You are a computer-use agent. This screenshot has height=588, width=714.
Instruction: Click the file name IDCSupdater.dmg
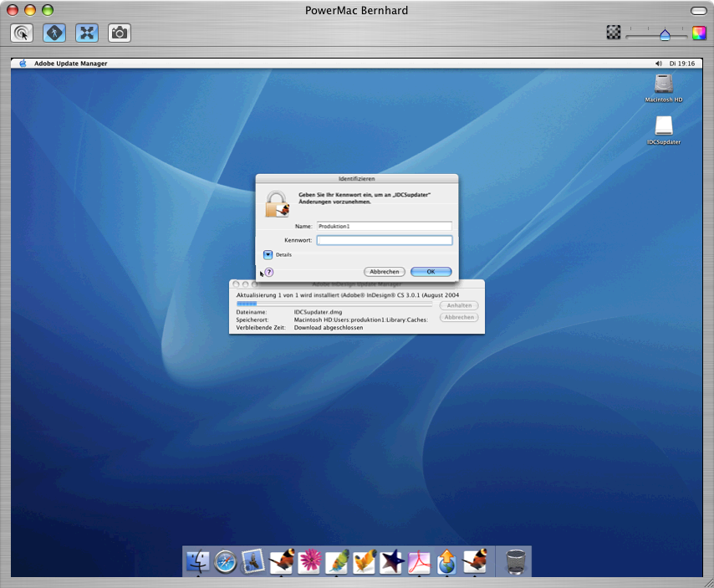[318, 312]
